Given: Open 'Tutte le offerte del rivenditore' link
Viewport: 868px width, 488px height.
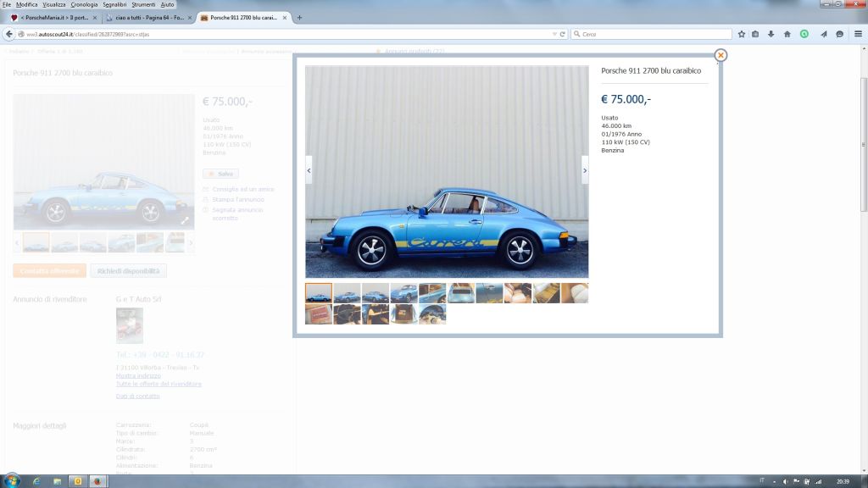Looking at the screenshot, I should (159, 384).
